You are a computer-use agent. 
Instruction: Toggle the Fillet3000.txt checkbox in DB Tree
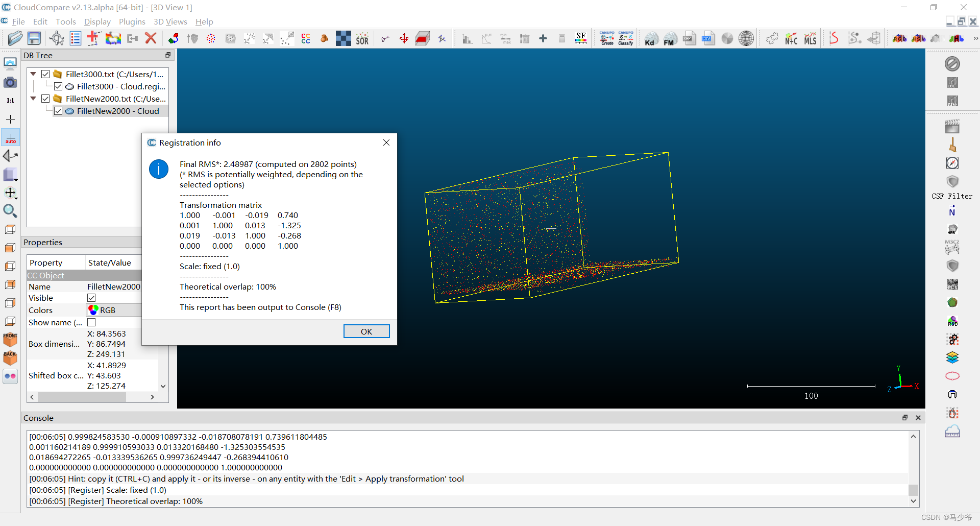pos(45,74)
